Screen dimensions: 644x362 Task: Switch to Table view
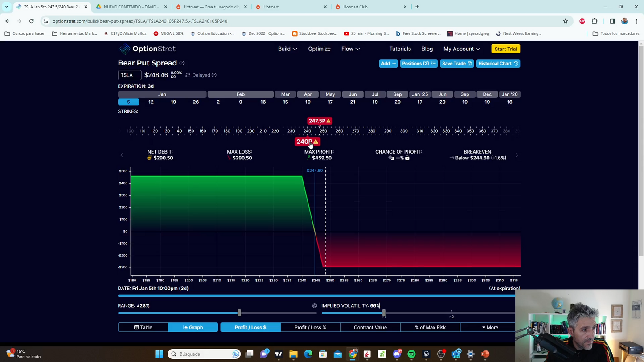tap(143, 328)
